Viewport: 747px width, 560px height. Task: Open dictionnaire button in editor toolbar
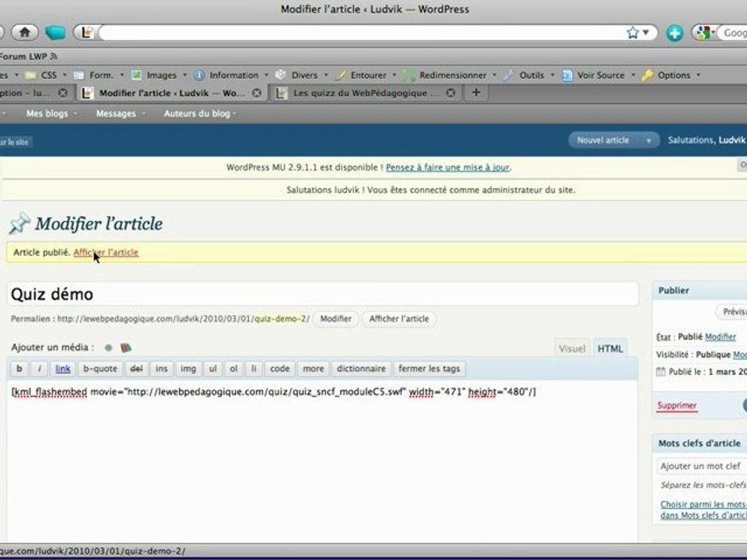pos(361,369)
